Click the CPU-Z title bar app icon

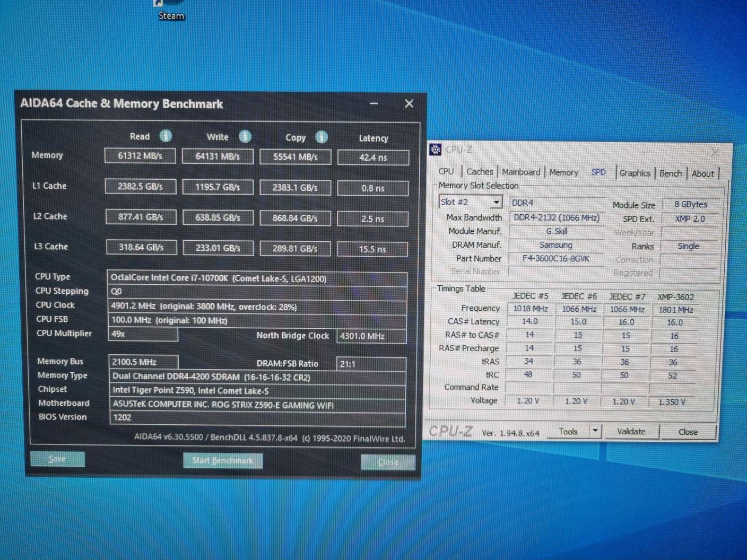coord(436,150)
